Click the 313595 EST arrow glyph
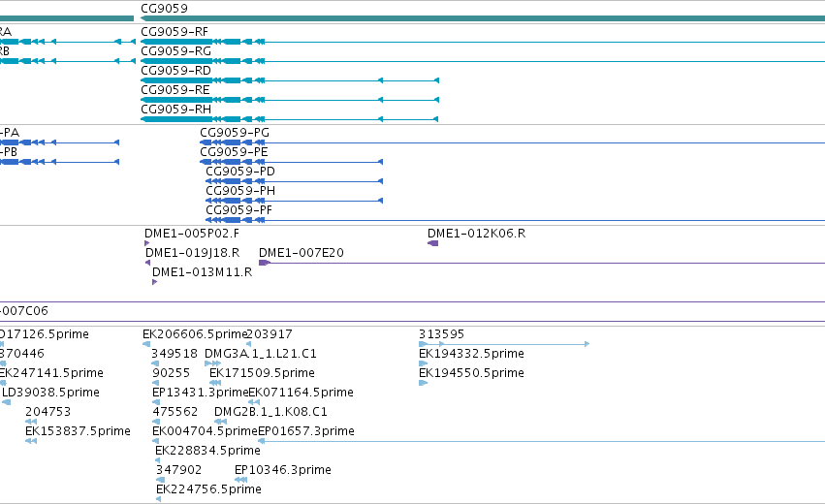Image resolution: width=825 pixels, height=504 pixels. tap(504, 344)
